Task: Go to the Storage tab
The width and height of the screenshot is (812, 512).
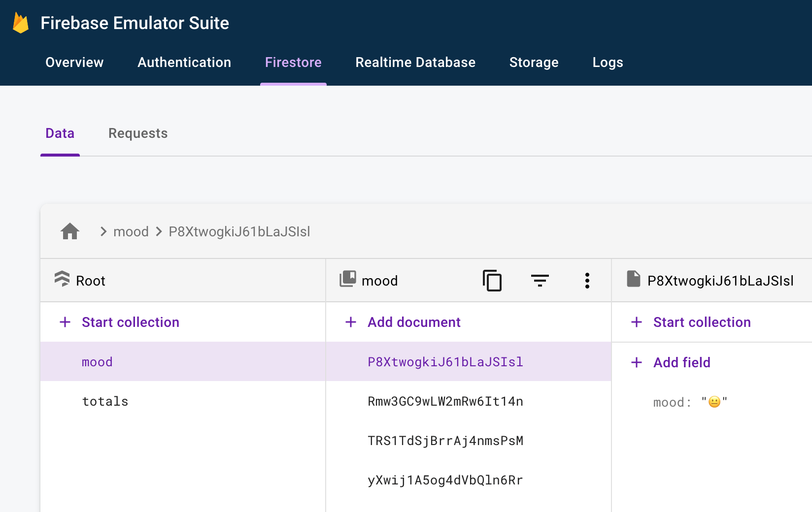Action: pos(534,63)
